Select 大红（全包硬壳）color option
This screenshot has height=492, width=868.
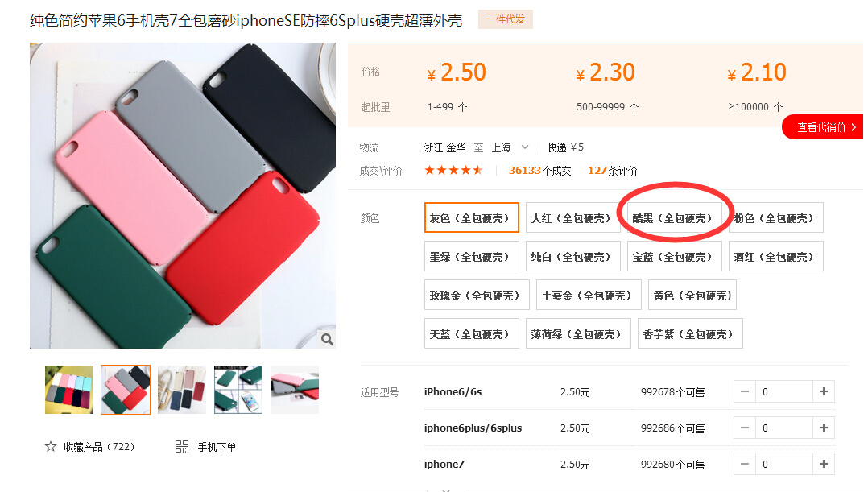[573, 217]
